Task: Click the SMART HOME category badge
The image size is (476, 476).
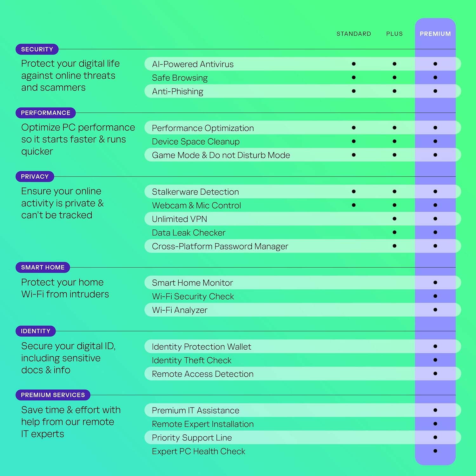Action: pyautogui.click(x=43, y=267)
